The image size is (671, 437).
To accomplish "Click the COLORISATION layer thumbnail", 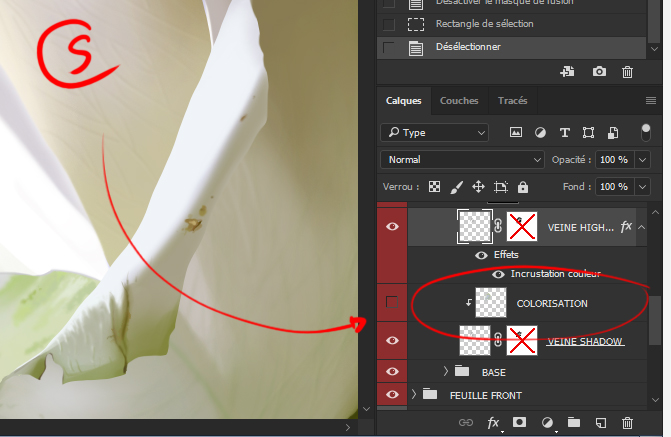I will click(x=490, y=303).
